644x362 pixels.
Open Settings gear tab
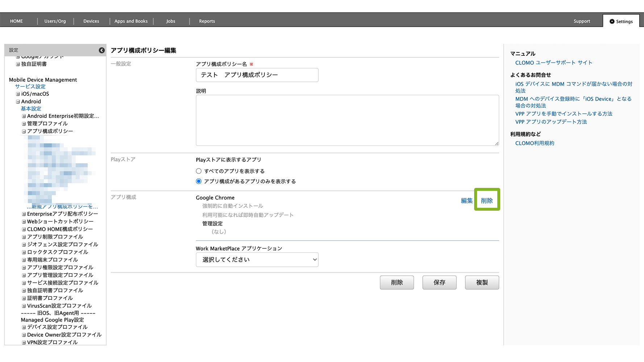(x=621, y=21)
